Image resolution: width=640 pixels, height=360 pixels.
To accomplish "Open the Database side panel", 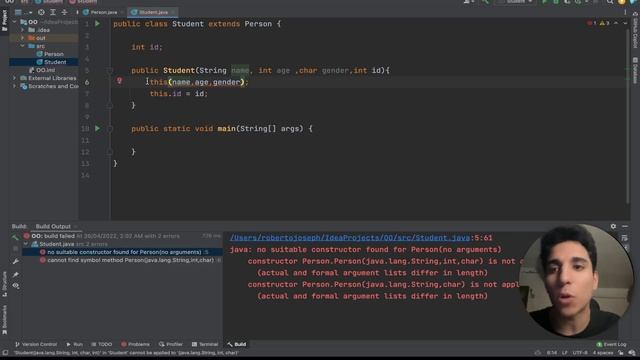I will click(635, 70).
